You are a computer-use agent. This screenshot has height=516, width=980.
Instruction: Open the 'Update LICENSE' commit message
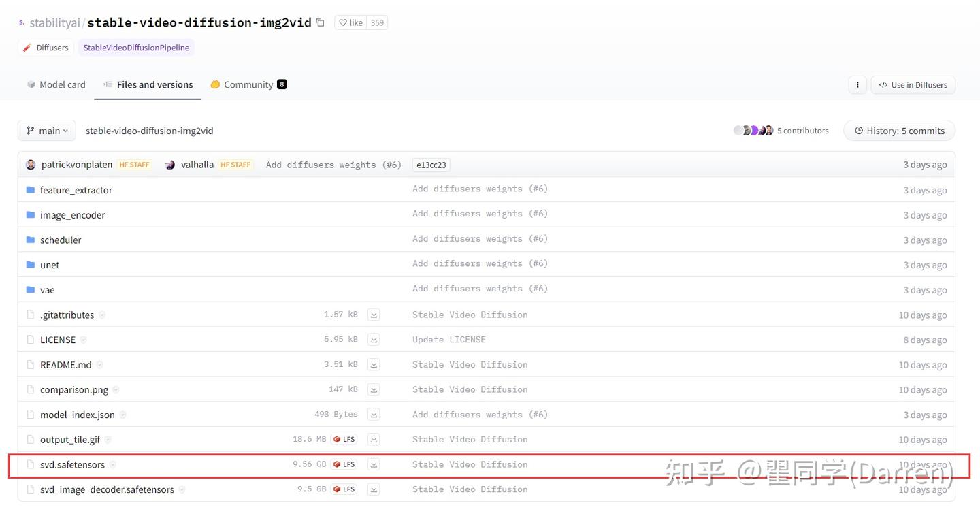click(449, 339)
